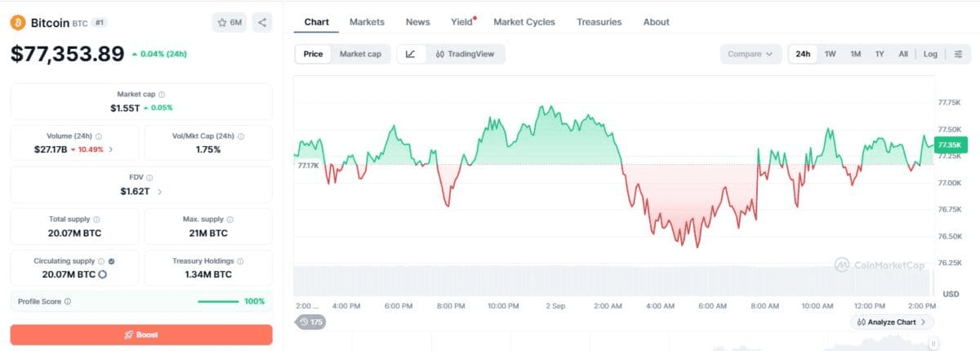Set chart range to 1M
This screenshot has height=351, width=980.
point(855,54)
